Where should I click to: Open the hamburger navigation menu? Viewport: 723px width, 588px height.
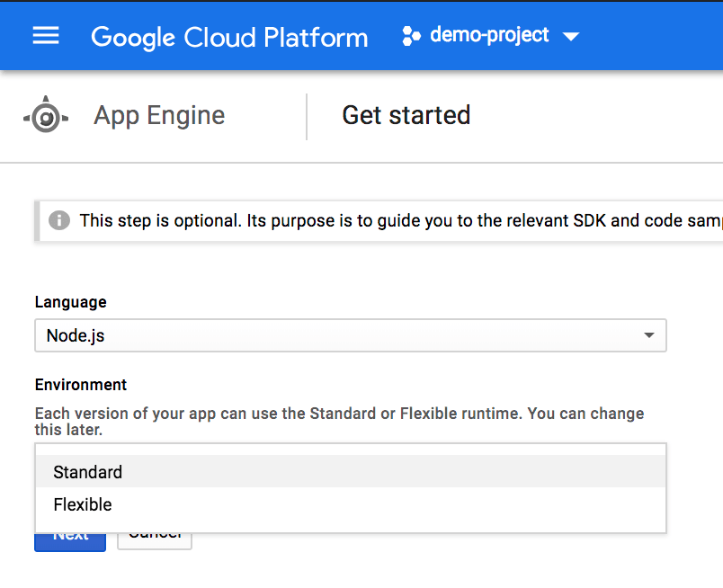tap(46, 35)
